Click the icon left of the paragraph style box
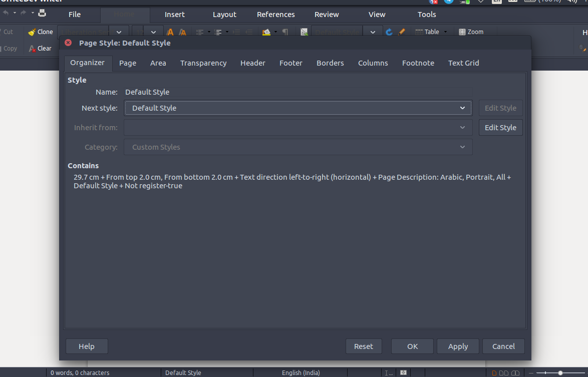This screenshot has height=377, width=588. point(304,32)
